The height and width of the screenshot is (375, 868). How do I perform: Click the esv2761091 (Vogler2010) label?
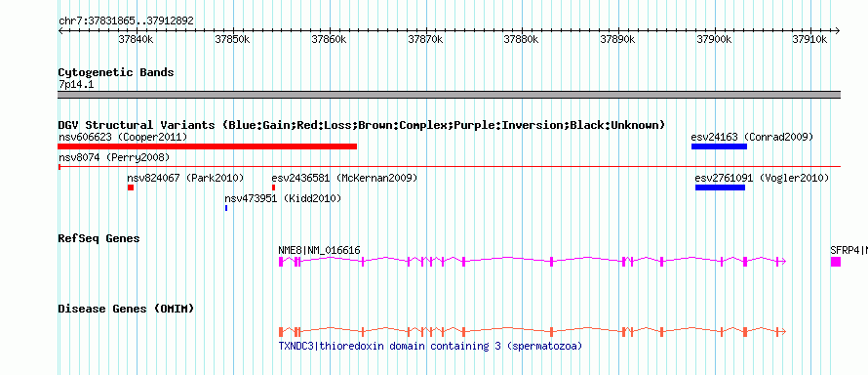click(x=762, y=179)
